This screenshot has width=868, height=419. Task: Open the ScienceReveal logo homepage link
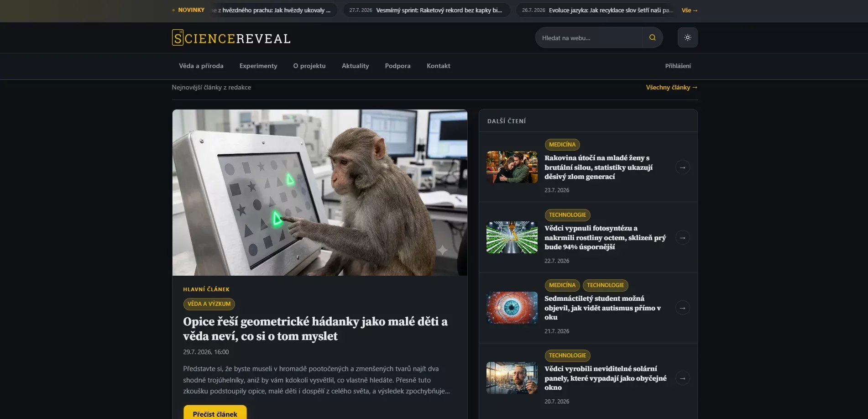point(231,38)
